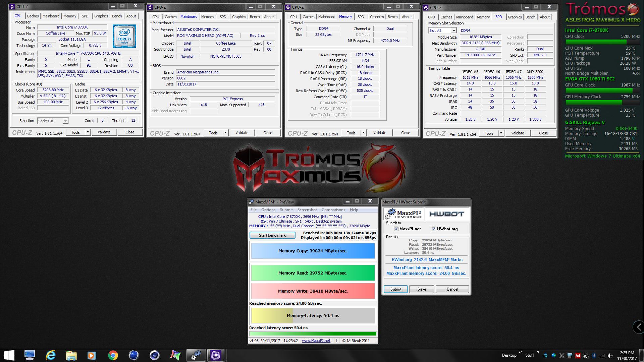
Task: Click the Memory-Write 38410 MByte/sec result bar
Action: [313, 291]
